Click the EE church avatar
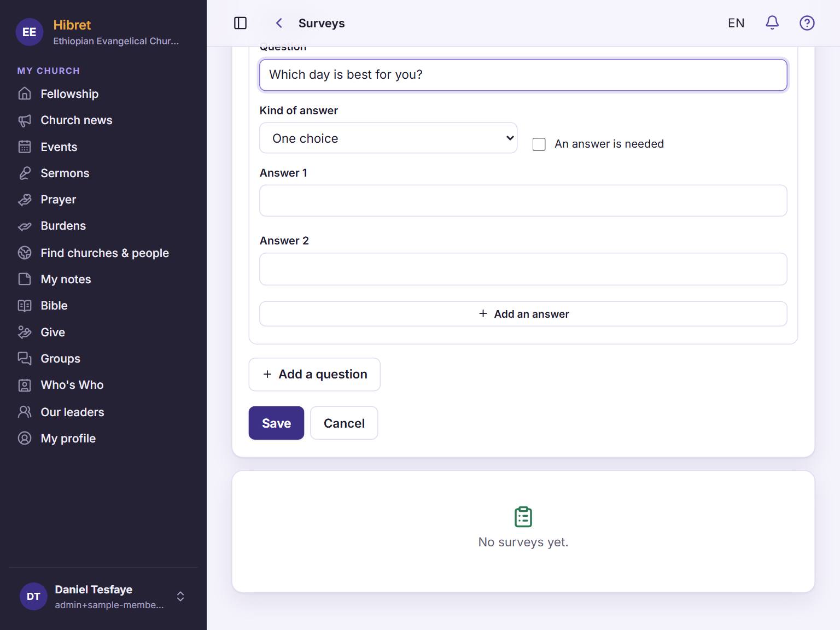This screenshot has width=840, height=630. (30, 32)
